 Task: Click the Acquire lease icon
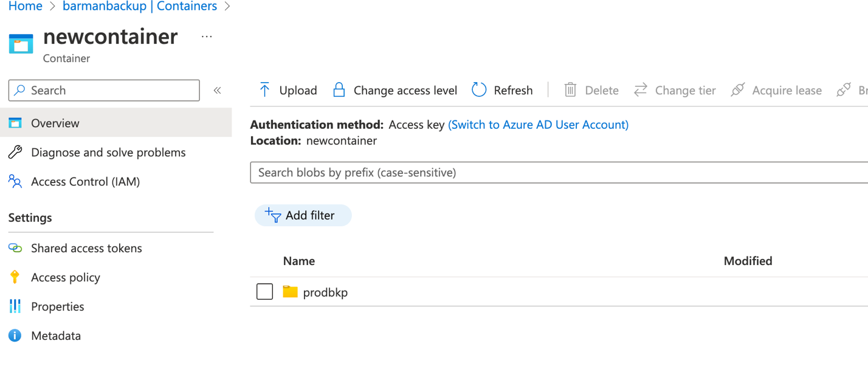click(x=738, y=90)
